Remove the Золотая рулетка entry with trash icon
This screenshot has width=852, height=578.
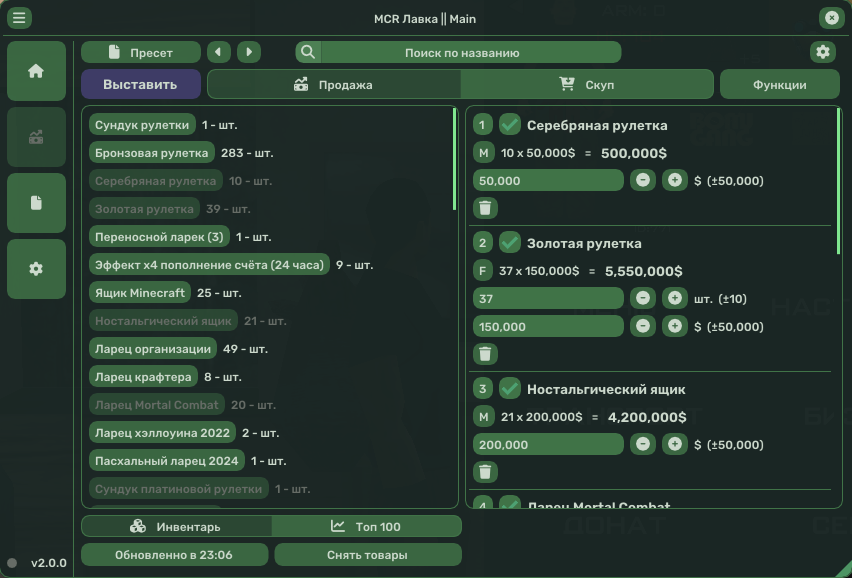(485, 354)
